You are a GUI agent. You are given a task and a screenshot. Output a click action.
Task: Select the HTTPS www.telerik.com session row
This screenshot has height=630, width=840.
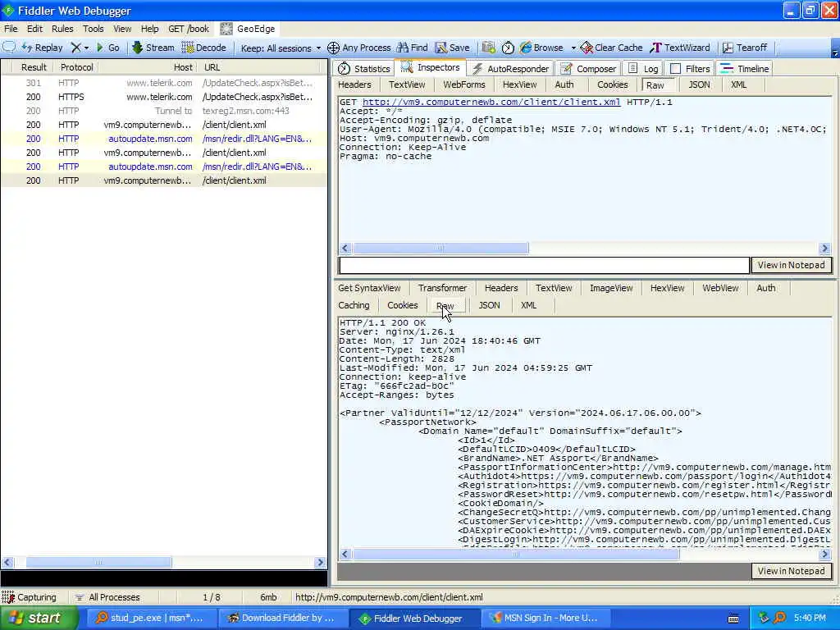(x=164, y=97)
